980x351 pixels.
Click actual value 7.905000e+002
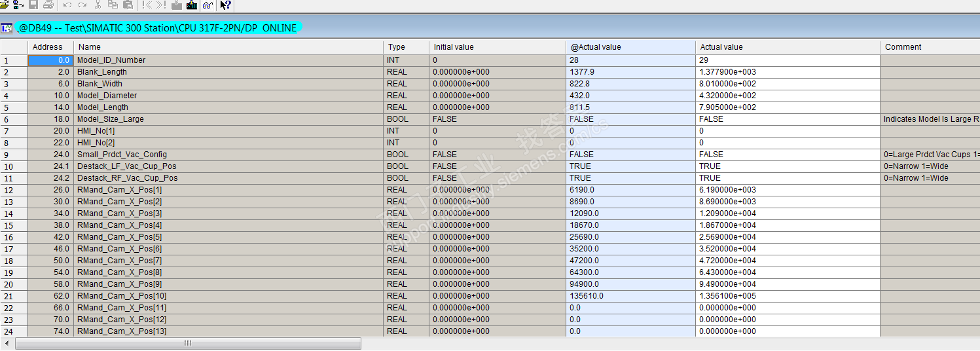tap(788, 107)
